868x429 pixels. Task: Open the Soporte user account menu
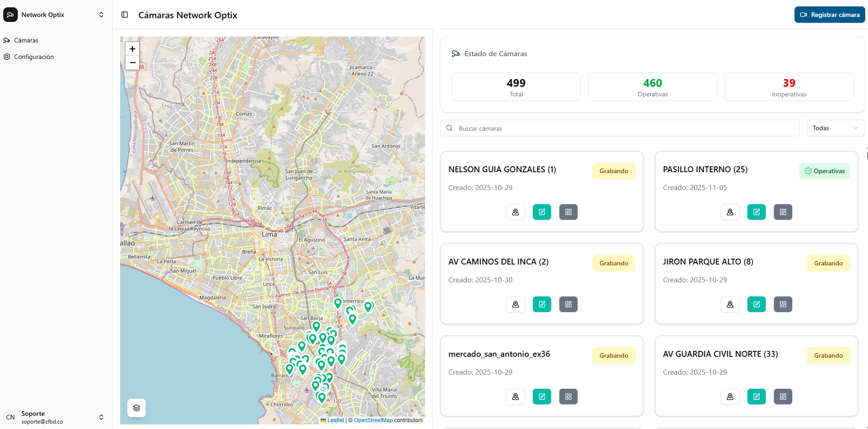click(x=56, y=417)
